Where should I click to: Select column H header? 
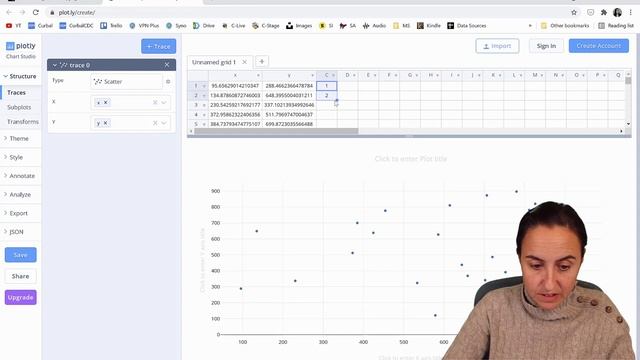point(431,75)
